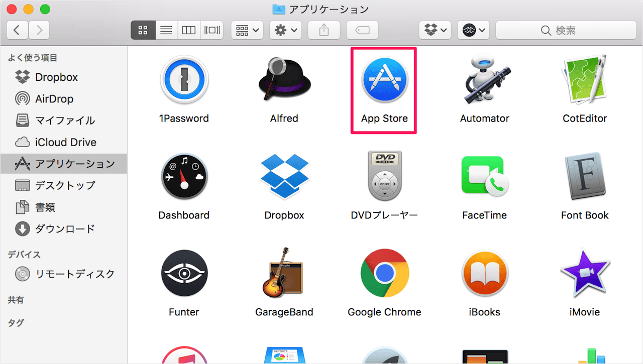Viewport: 643px width, 364px height.
Task: Click the 検索 search field
Action: pyautogui.click(x=566, y=30)
